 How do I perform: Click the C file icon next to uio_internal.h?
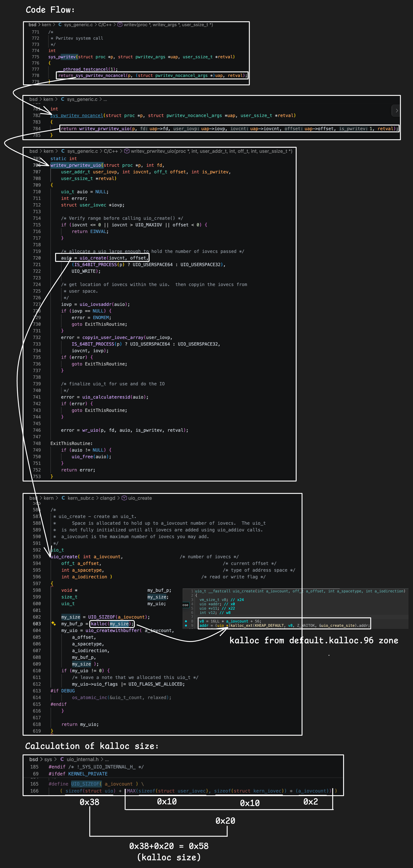point(62,759)
